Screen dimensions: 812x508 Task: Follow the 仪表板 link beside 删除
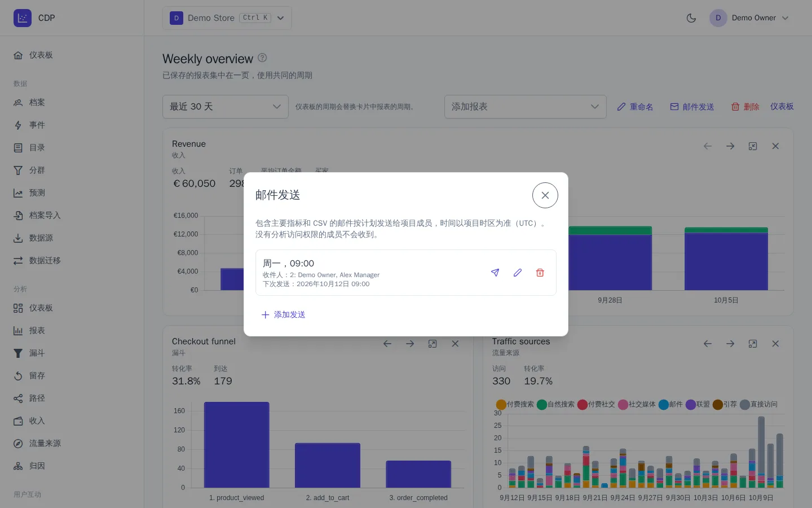pyautogui.click(x=782, y=107)
